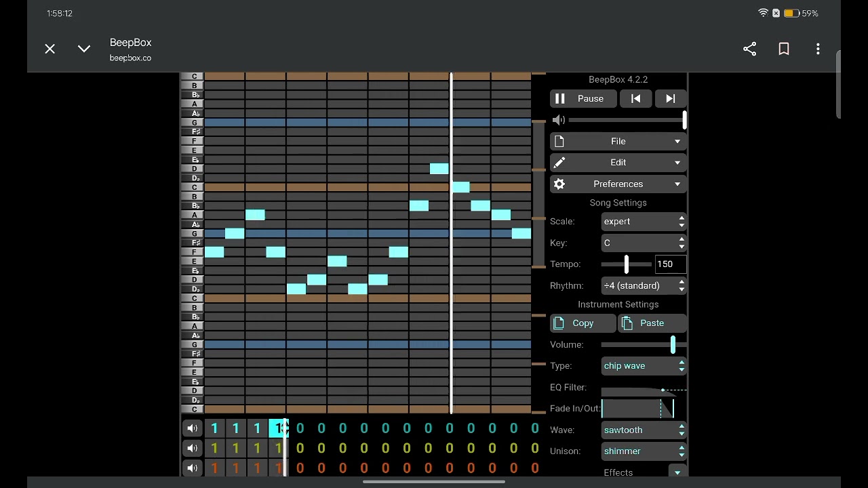Skip to previous bar

(x=635, y=98)
